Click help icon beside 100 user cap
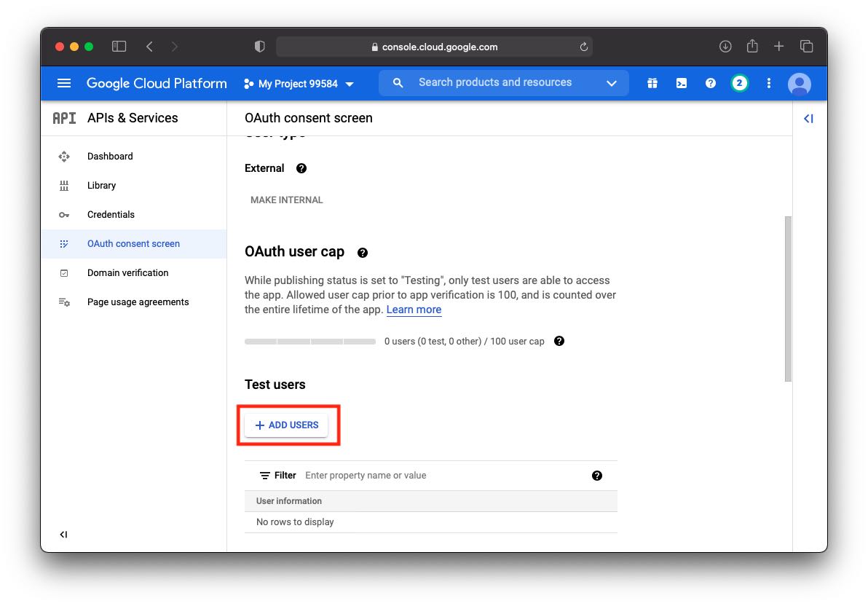The height and width of the screenshot is (606, 868). pos(559,341)
